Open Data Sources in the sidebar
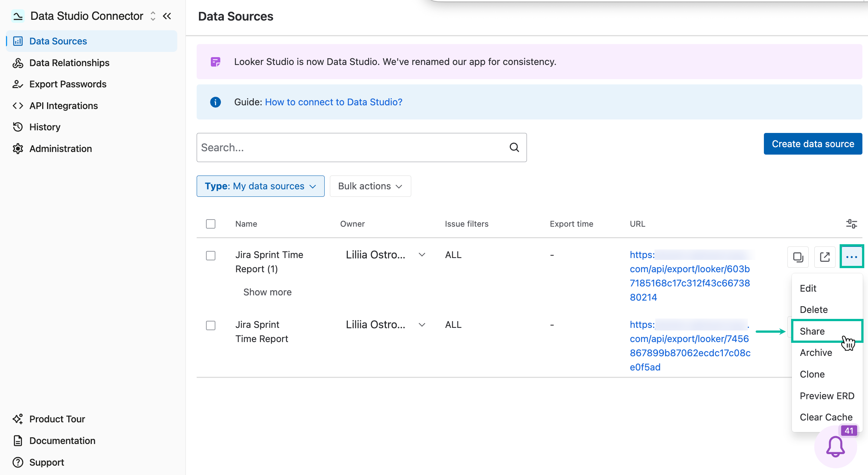The width and height of the screenshot is (868, 475). [92, 41]
